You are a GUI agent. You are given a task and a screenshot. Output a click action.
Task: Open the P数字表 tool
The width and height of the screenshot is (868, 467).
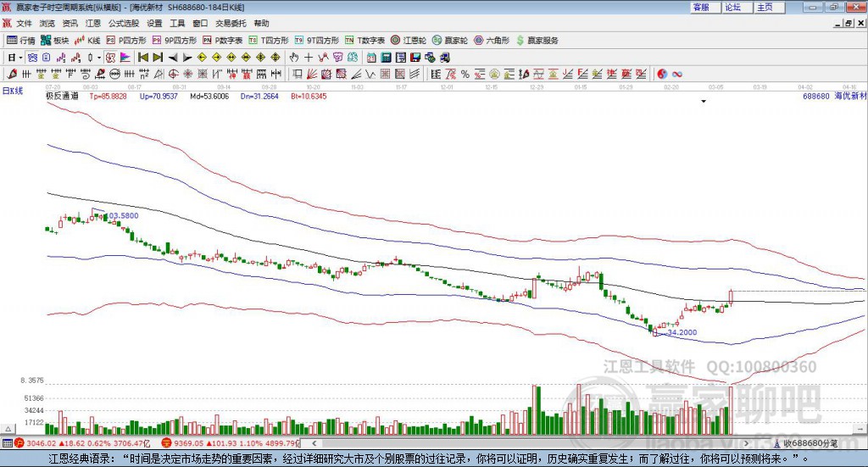pos(223,41)
